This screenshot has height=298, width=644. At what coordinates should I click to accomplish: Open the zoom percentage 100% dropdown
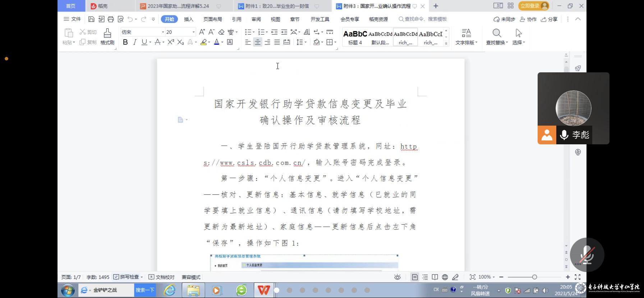click(x=487, y=277)
